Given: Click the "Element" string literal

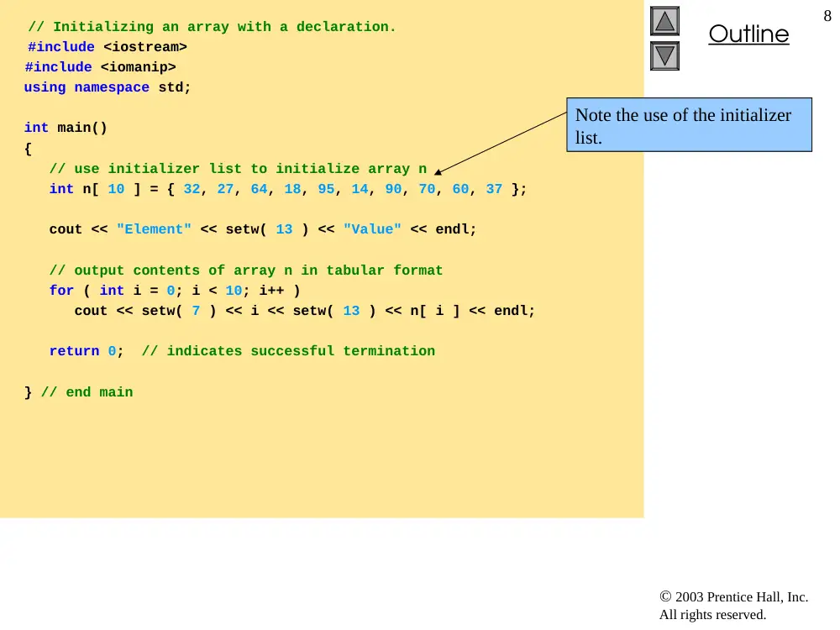Looking at the screenshot, I should pos(154,229).
